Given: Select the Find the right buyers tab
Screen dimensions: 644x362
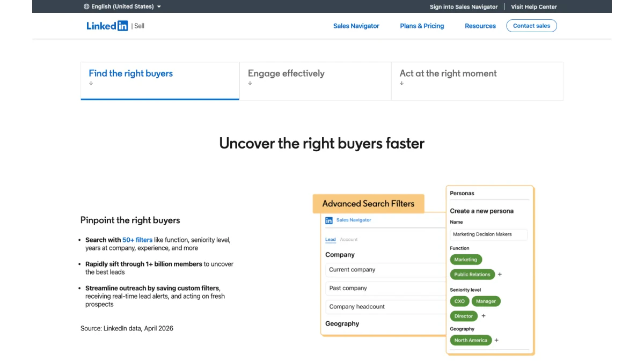Looking at the screenshot, I should (160, 81).
